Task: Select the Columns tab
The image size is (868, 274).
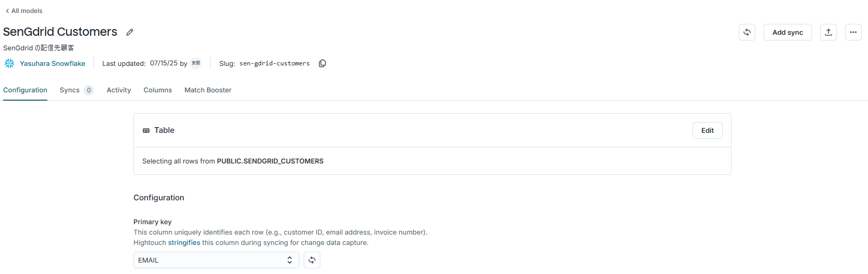Action: tap(158, 90)
